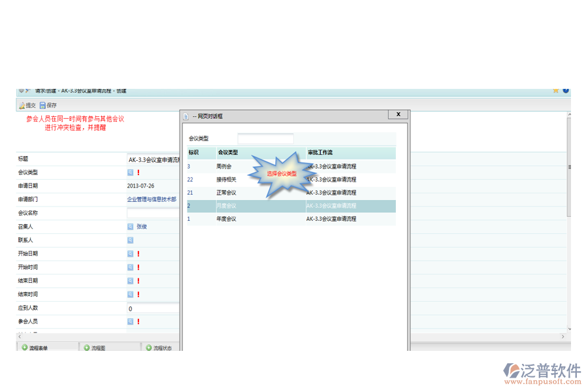Viewport: 588px width, 392px height.
Task: Select the 周例会 row in dialog
Action: pyautogui.click(x=291, y=167)
